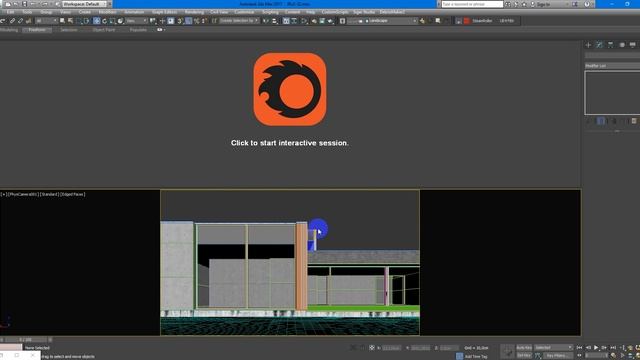The height and width of the screenshot is (360, 640).
Task: Open selection filter All dropdown
Action: click(x=47, y=20)
